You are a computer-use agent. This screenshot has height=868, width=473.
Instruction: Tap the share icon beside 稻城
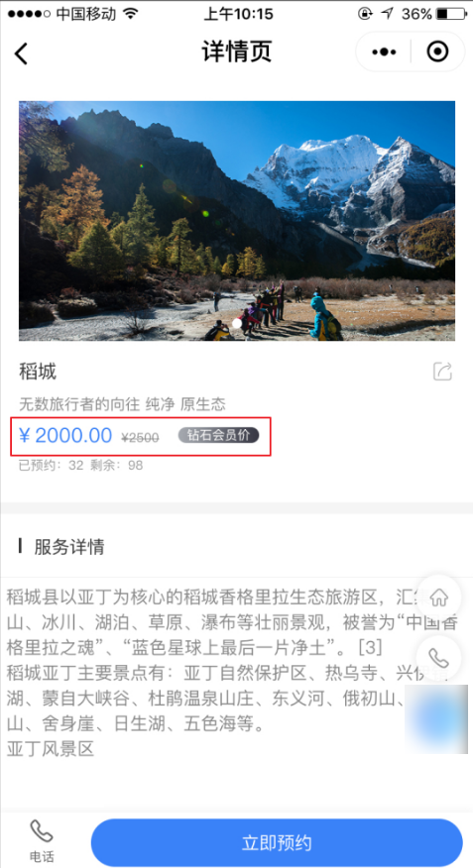tap(442, 372)
